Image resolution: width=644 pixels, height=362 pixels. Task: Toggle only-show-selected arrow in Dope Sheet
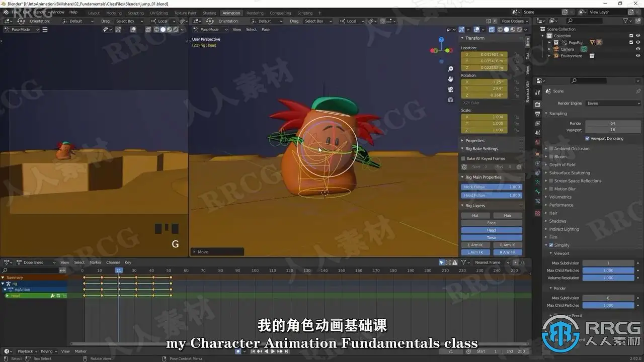(441, 262)
